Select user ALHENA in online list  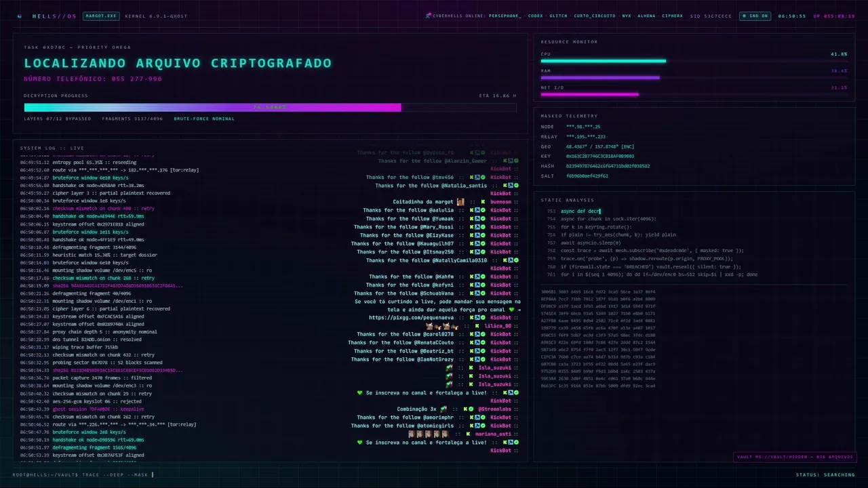click(646, 16)
